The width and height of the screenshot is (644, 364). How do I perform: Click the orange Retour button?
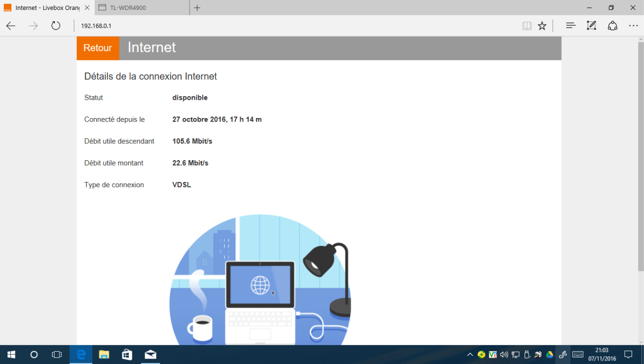[98, 48]
